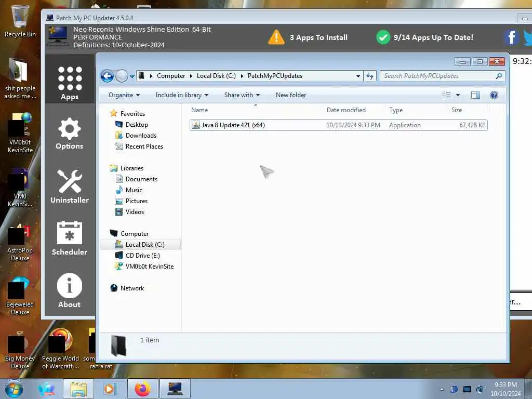The width and height of the screenshot is (532, 399).
Task: Select Local Disk (C:) in navigation pane
Action: point(140,245)
